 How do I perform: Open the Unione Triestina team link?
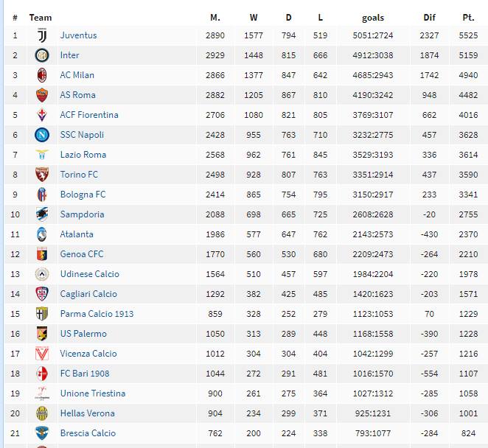pos(93,393)
